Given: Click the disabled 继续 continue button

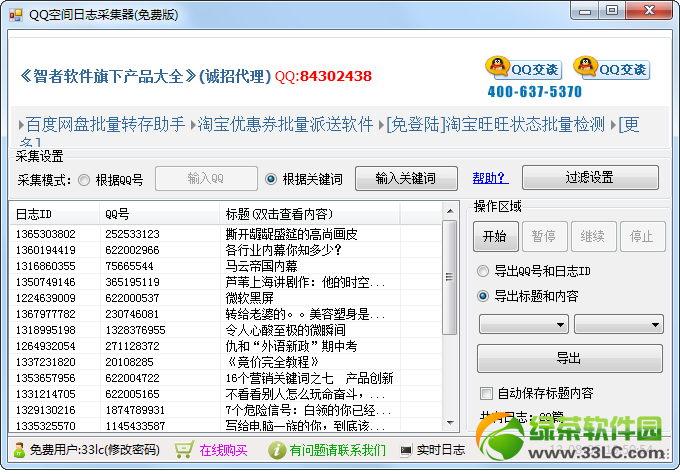Looking at the screenshot, I should 594,236.
